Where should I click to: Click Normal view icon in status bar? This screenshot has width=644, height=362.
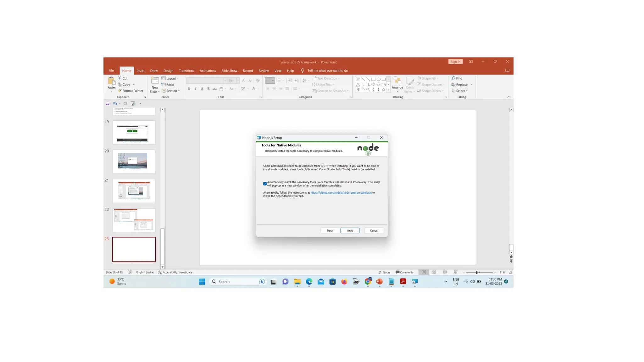point(424,272)
